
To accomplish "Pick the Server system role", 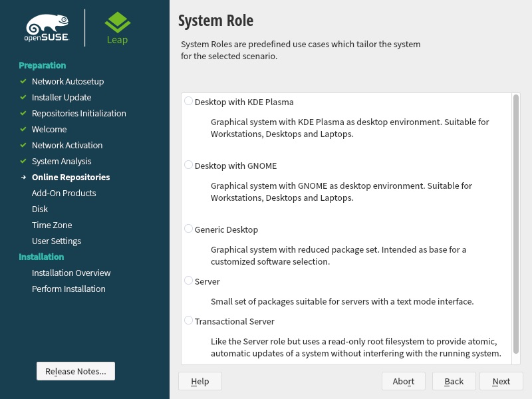I will coord(189,281).
